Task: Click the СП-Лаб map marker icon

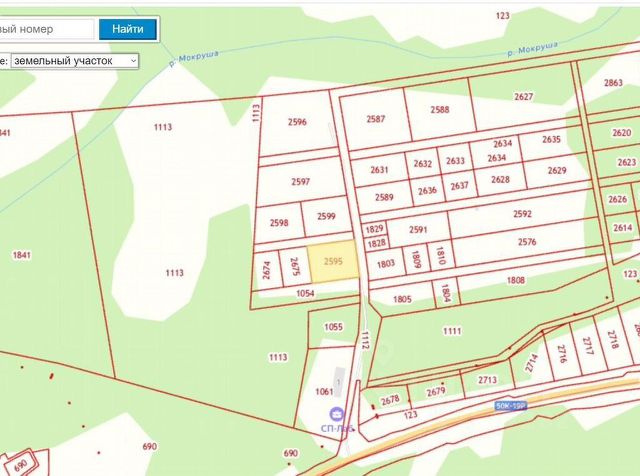Action: pos(336,414)
